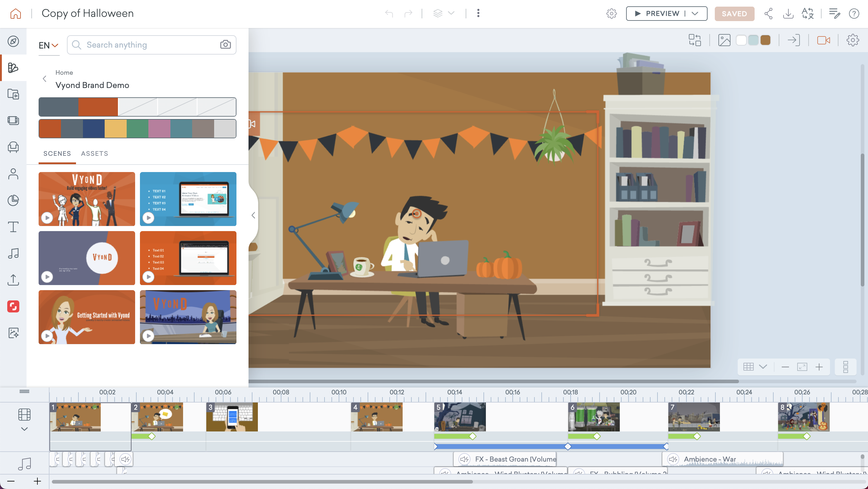The height and width of the screenshot is (489, 868).
Task: Select scene 6 laboratory on timeline
Action: 594,417
